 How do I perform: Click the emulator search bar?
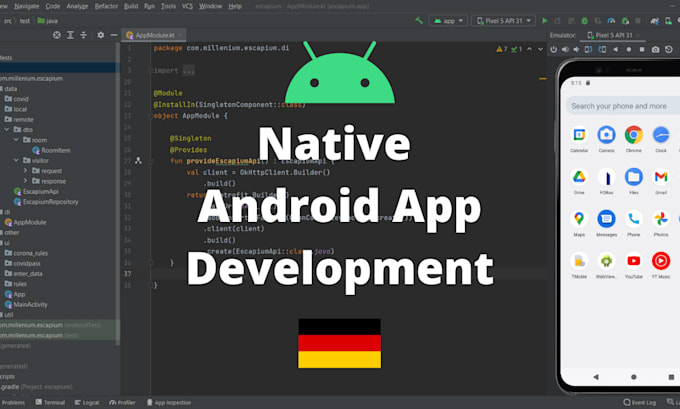point(623,106)
